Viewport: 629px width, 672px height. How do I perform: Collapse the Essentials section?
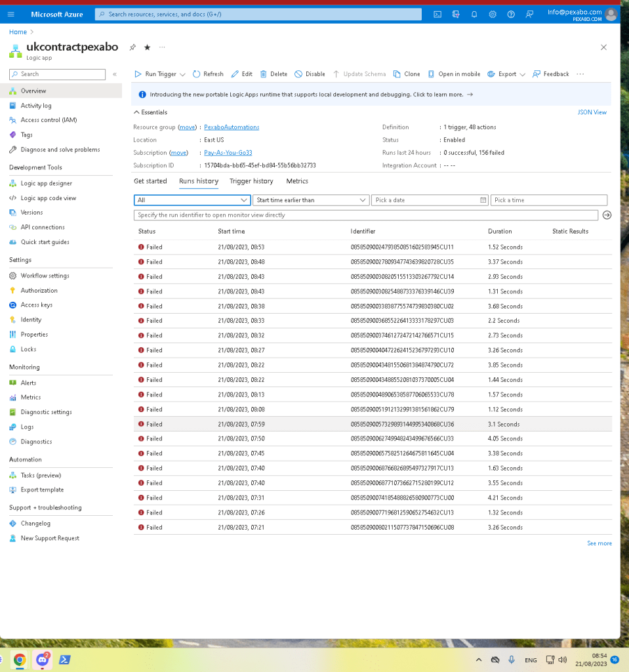tap(150, 112)
